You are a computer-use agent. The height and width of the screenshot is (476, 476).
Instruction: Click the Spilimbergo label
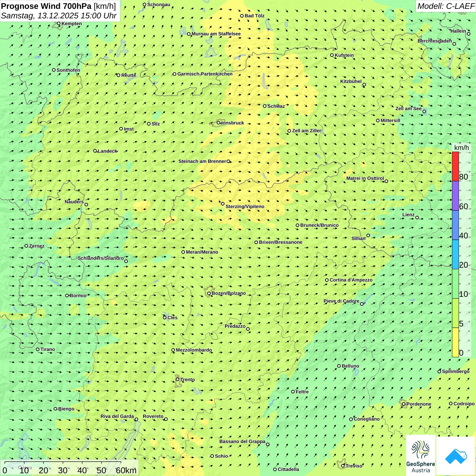coord(456,371)
